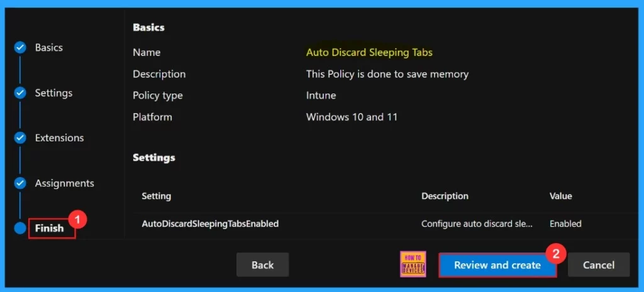The image size is (644, 292).
Task: Click the Description column header
Action: tap(445, 196)
